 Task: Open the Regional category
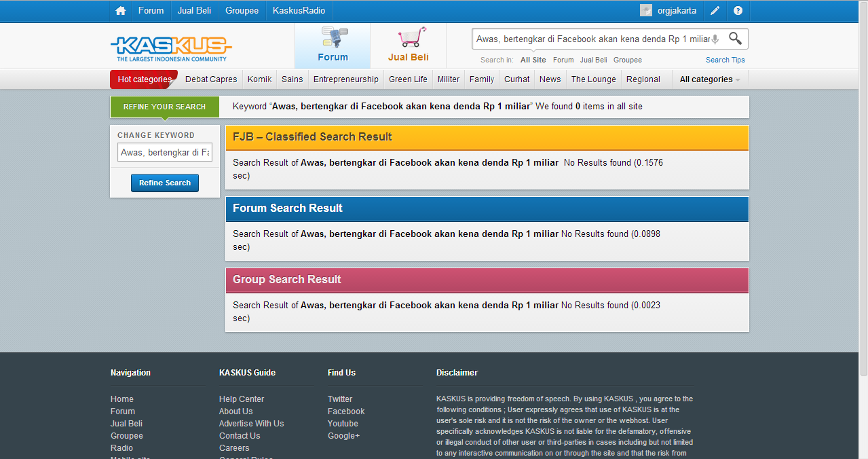(x=643, y=79)
